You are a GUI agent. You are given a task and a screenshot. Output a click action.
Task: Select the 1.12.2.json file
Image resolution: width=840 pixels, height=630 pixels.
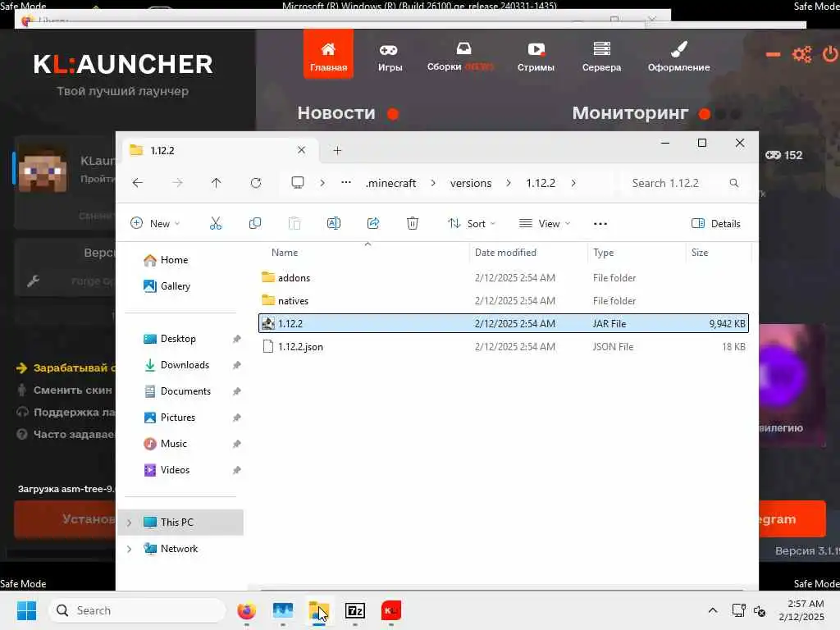coord(503,347)
